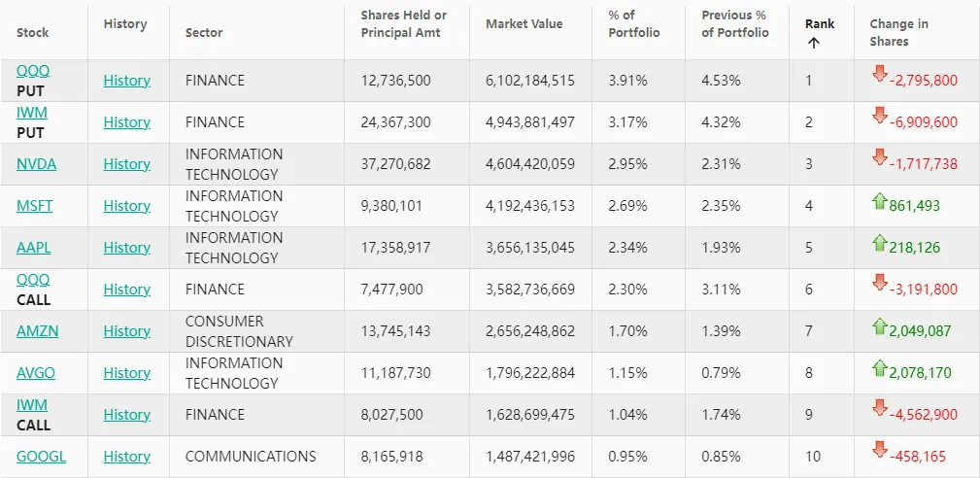
Task: Sort by Previous % of Portfolio header
Action: pyautogui.click(x=734, y=23)
